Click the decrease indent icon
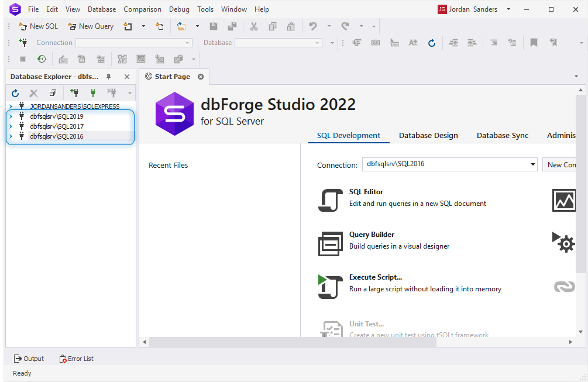Viewport: 588px width, 382px height. (x=453, y=43)
